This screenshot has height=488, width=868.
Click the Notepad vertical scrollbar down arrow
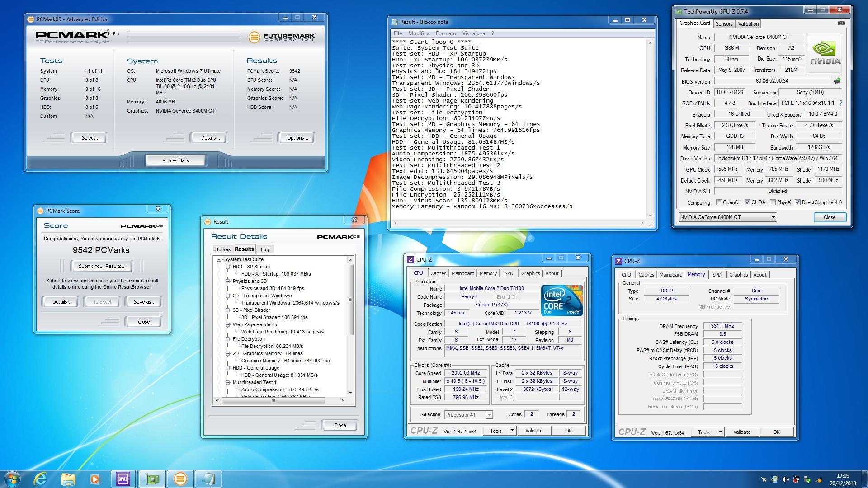click(x=650, y=216)
